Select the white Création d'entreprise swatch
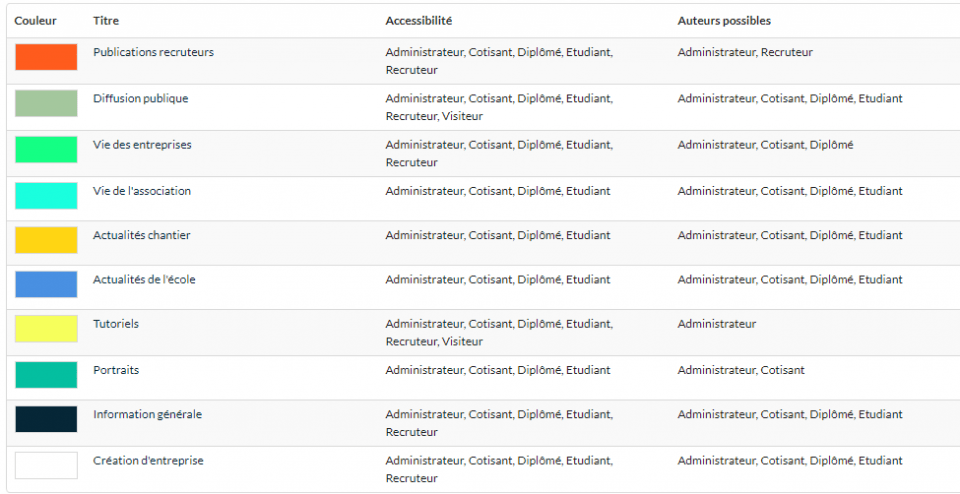Viewport: 960px width, 494px height. click(x=46, y=465)
